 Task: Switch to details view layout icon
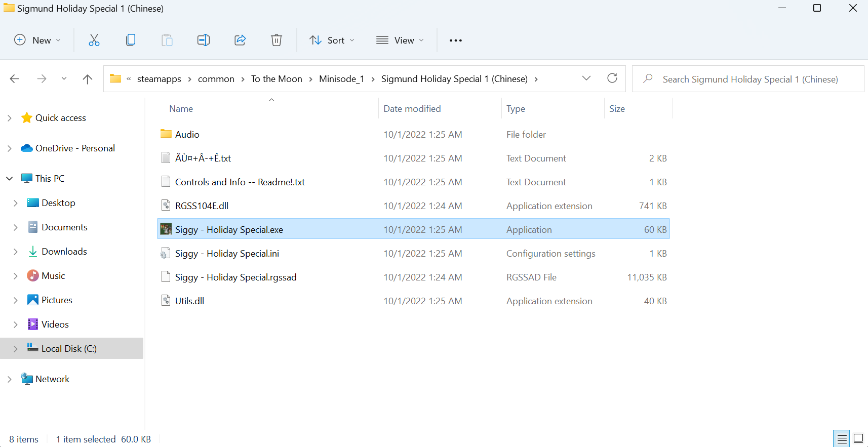pyautogui.click(x=842, y=438)
